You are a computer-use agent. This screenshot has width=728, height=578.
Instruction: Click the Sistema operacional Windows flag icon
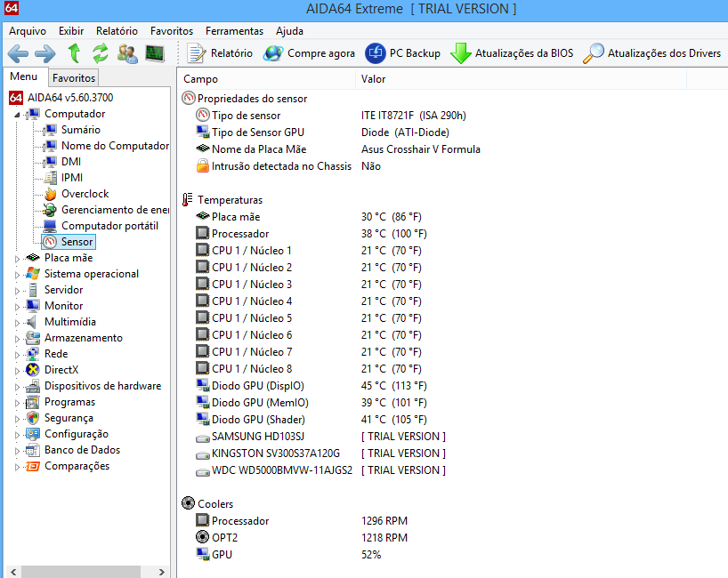(x=33, y=274)
